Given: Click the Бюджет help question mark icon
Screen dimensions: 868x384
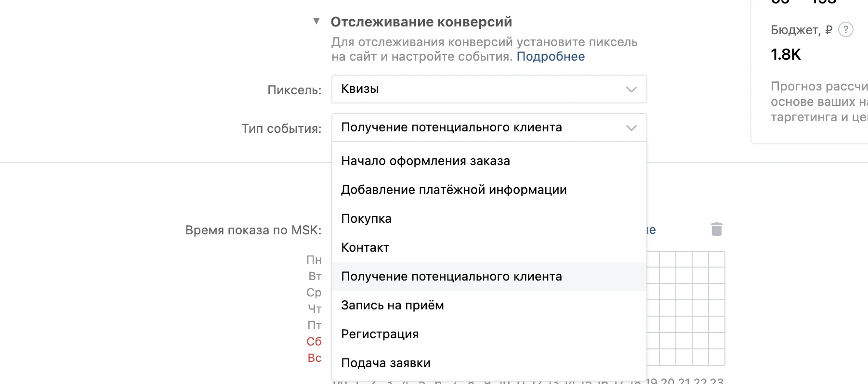Looking at the screenshot, I should (x=846, y=30).
